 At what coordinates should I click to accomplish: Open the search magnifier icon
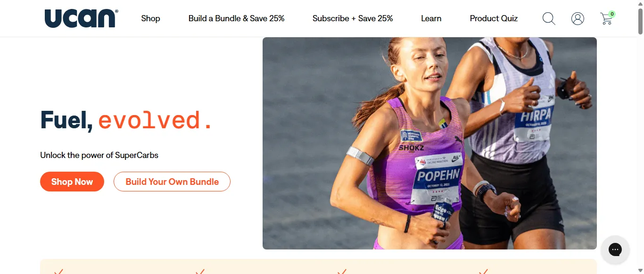click(x=549, y=18)
